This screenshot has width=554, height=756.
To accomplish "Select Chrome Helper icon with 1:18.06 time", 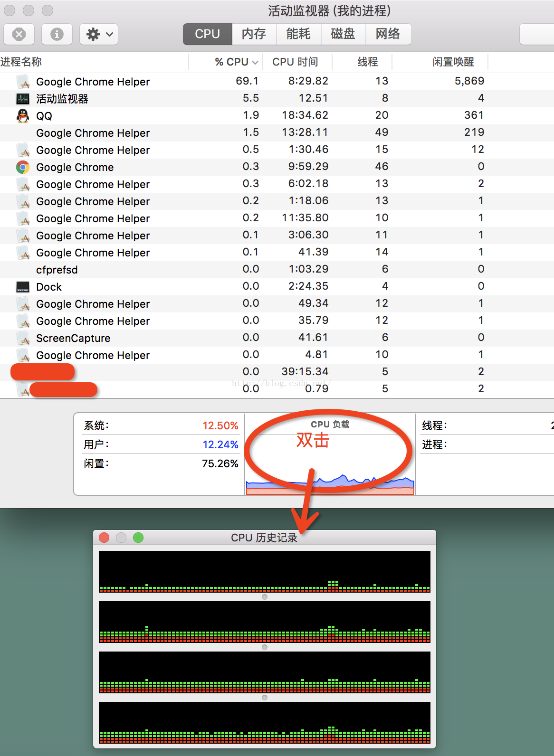I will (x=23, y=201).
